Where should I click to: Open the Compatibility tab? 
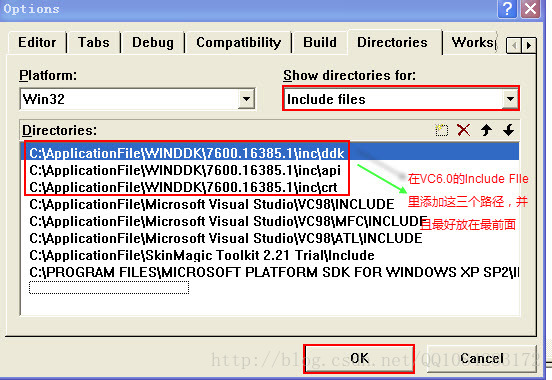[238, 43]
